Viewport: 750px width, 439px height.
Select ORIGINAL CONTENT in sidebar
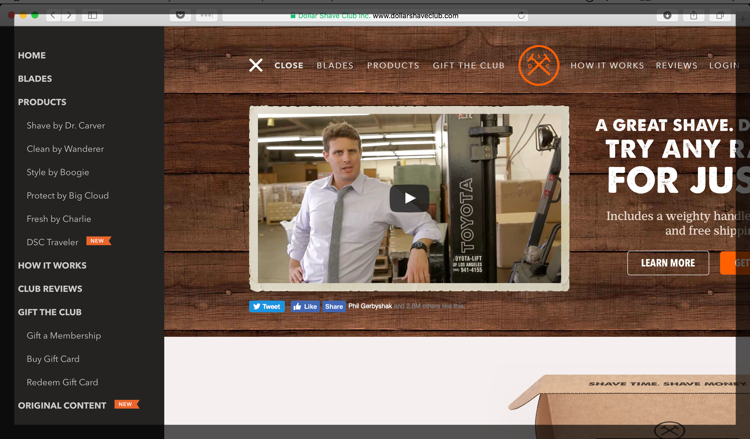tap(62, 406)
